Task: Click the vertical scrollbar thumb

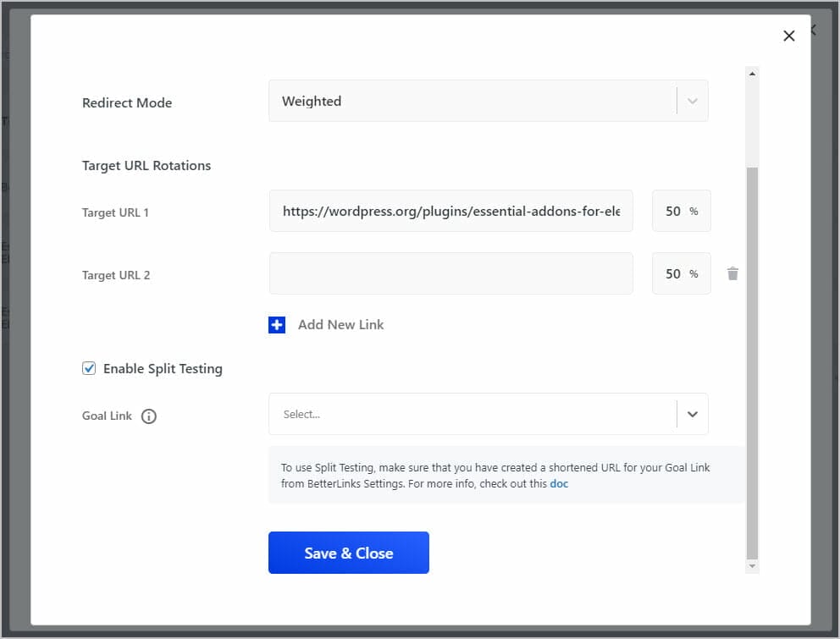Action: [752, 363]
